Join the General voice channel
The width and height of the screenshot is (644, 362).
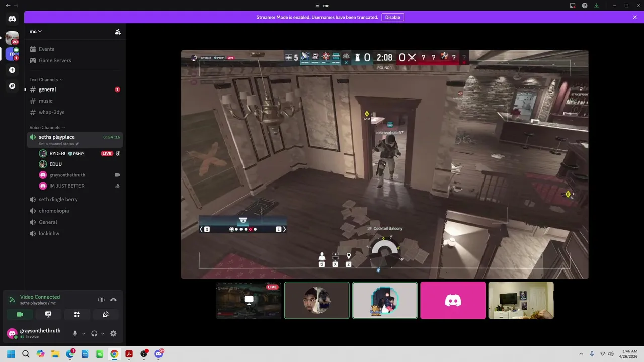[74, 222]
